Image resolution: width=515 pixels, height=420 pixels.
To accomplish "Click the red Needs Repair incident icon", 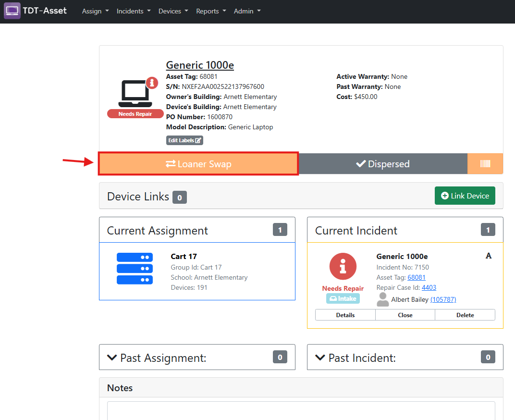I will [343, 266].
